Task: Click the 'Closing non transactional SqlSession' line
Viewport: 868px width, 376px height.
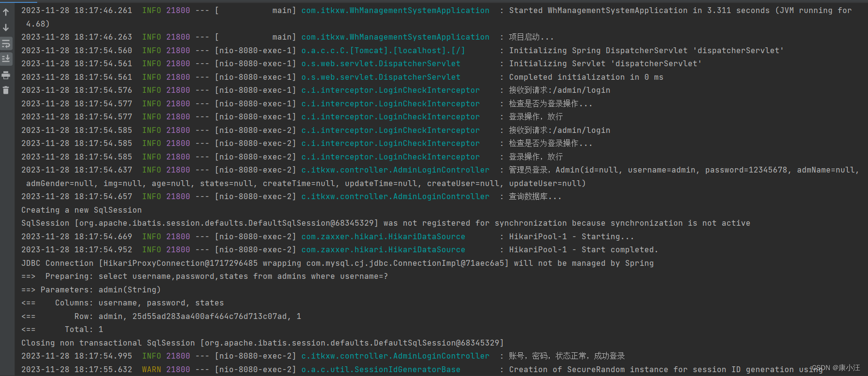Action: pos(262,343)
